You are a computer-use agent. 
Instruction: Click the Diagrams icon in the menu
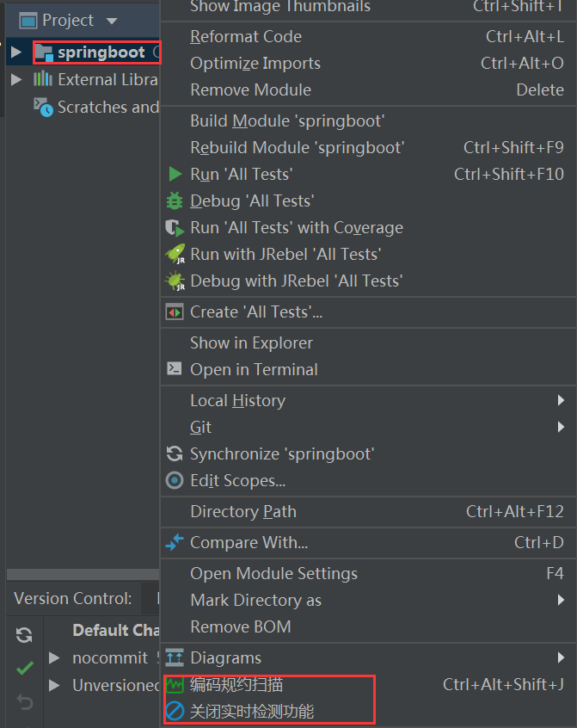(175, 657)
